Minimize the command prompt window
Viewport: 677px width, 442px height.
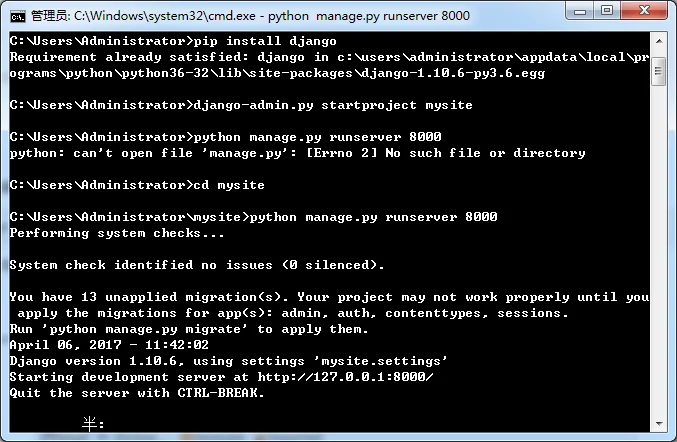click(x=579, y=11)
